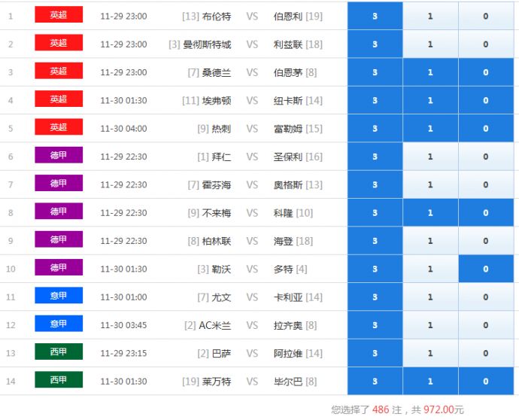Select the 0 option for 莱万特 vs 毕尔巴

pyautogui.click(x=486, y=382)
